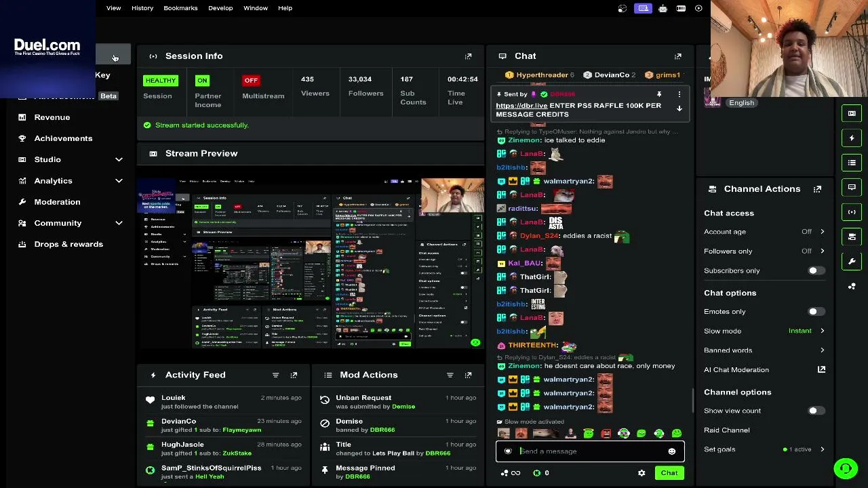This screenshot has height=488, width=868.
Task: Click Raid Channel
Action: [x=727, y=430]
